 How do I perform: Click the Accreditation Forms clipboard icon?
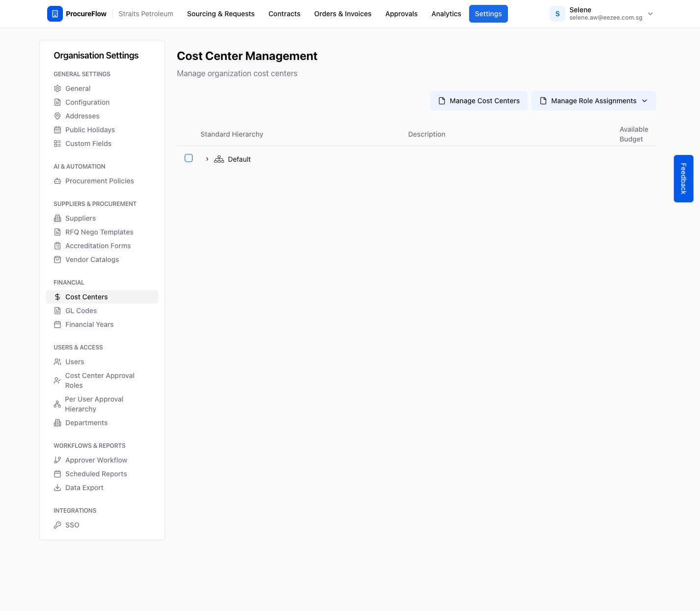point(57,246)
